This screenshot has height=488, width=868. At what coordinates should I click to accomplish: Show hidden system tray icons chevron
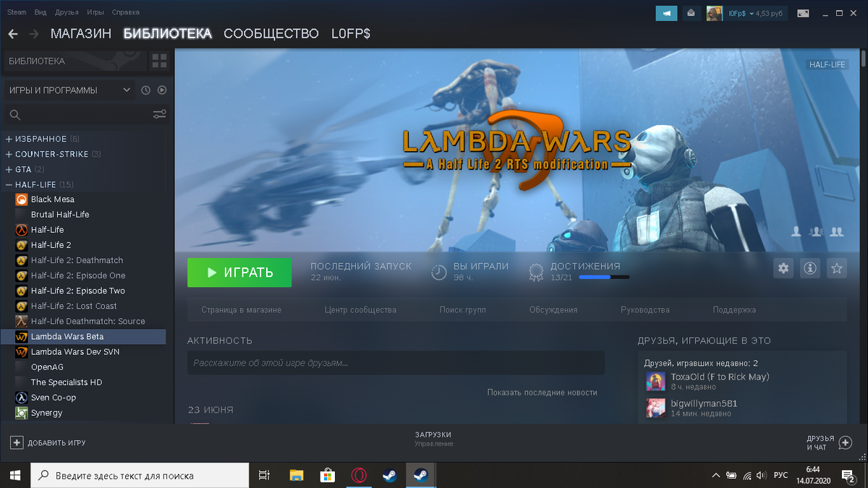716,475
